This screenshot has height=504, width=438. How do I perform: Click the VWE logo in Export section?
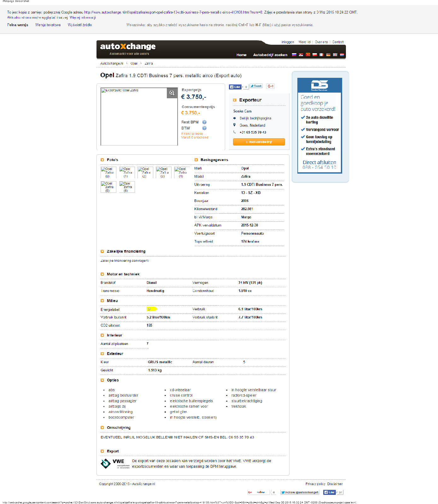(115, 463)
